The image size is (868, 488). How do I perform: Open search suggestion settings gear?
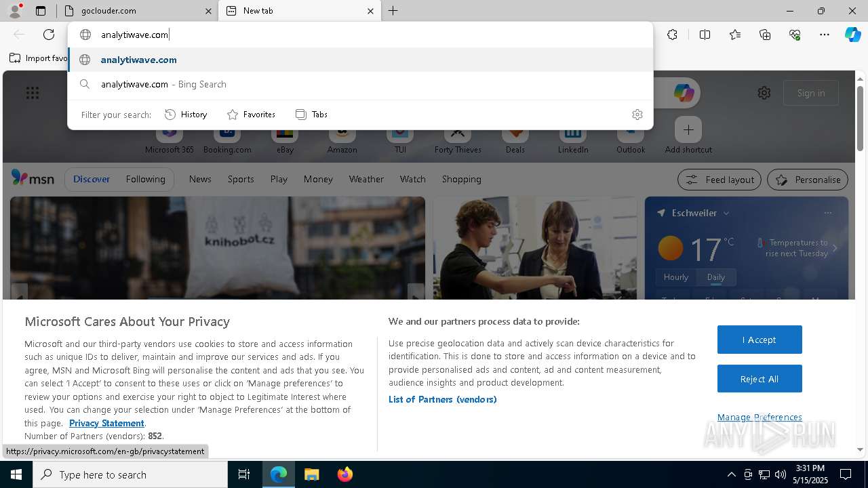point(637,115)
